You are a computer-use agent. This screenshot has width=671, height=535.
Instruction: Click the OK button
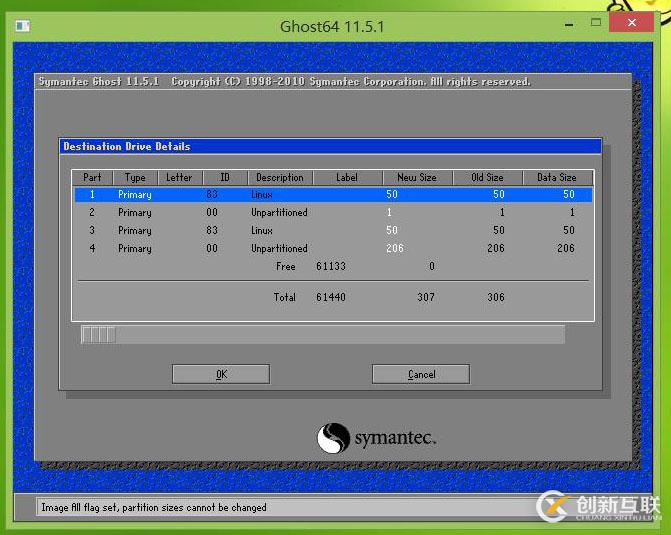click(221, 374)
